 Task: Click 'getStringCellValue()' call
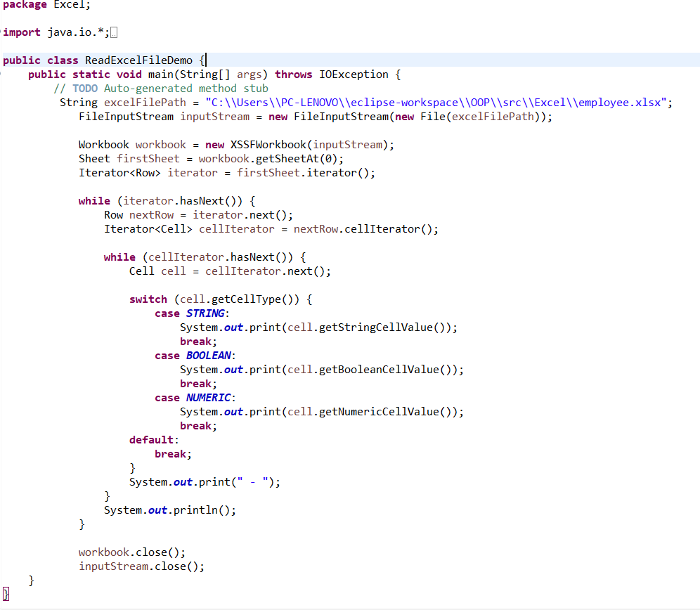pyautogui.click(x=385, y=327)
